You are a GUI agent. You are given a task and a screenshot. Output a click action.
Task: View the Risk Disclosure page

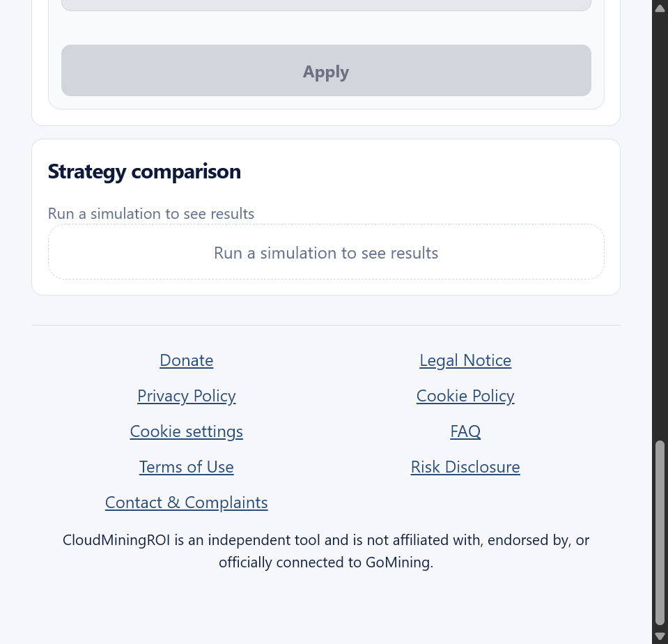(465, 467)
